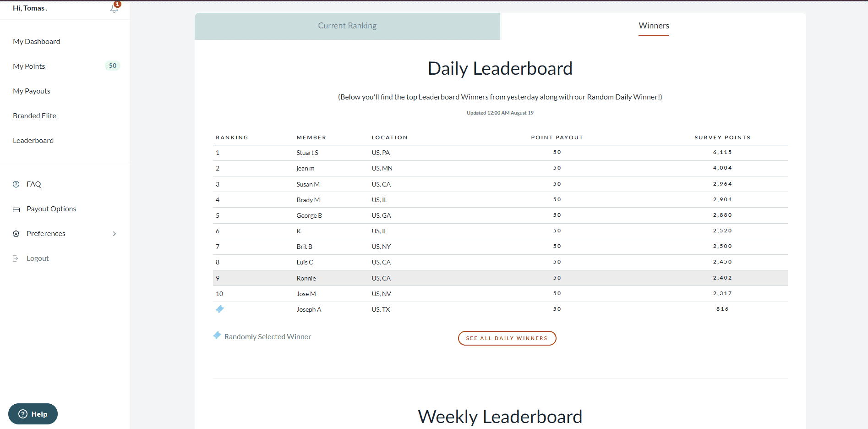Select the Winners tab
This screenshot has height=429, width=868.
click(654, 26)
